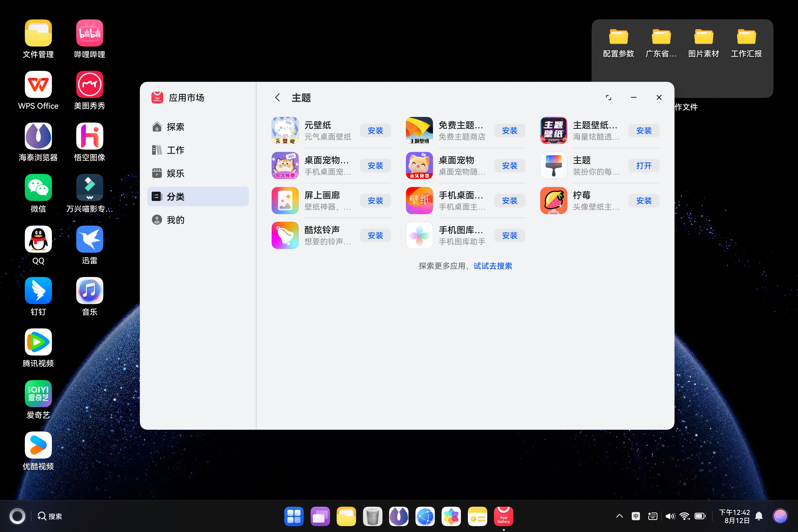798x532 pixels.
Task: Open the 柠莓 strawberry app icon
Action: tap(554, 201)
